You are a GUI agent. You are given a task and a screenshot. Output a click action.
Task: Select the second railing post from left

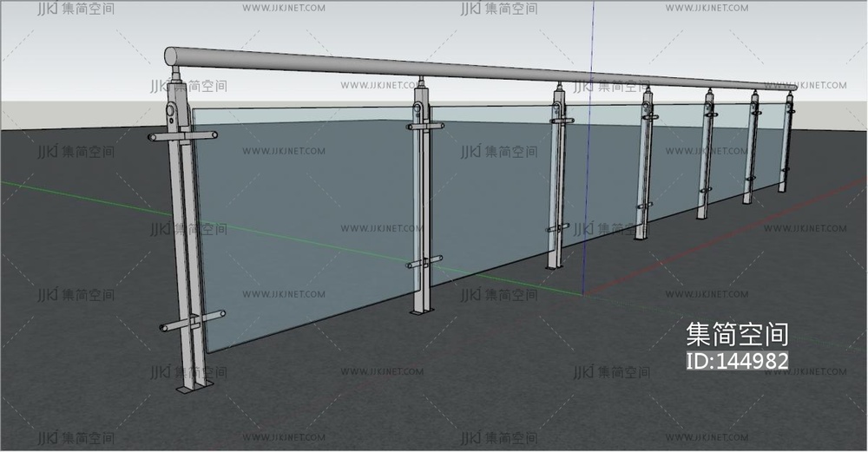[x=422, y=208]
